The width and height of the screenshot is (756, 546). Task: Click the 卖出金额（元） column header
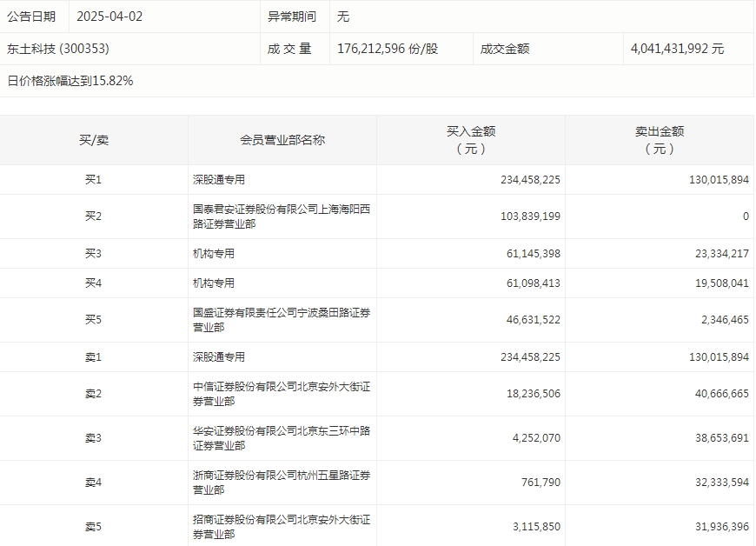(660, 140)
